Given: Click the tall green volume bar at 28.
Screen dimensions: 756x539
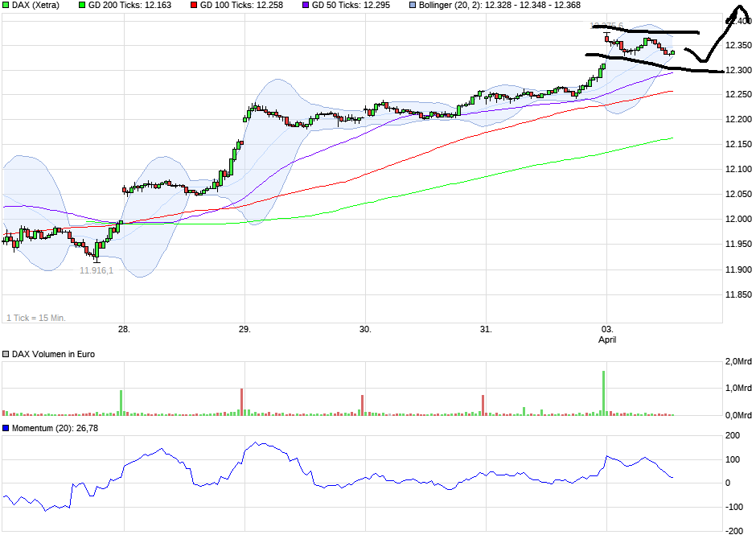Looking at the screenshot, I should coord(121,403).
